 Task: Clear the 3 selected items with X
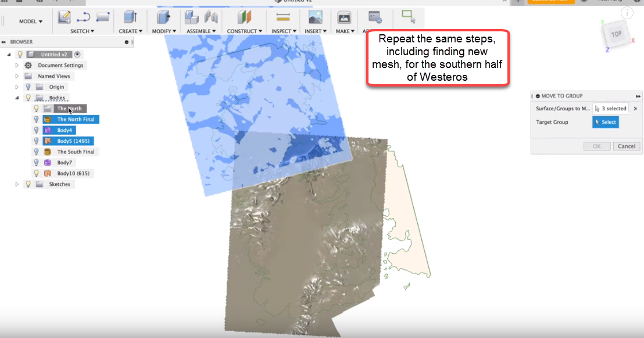click(635, 109)
